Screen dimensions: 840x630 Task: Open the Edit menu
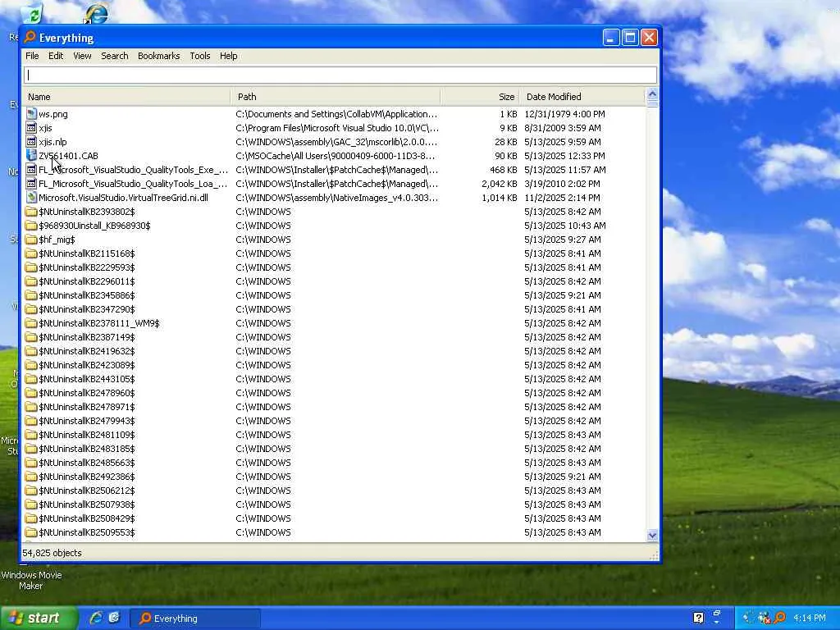[56, 56]
